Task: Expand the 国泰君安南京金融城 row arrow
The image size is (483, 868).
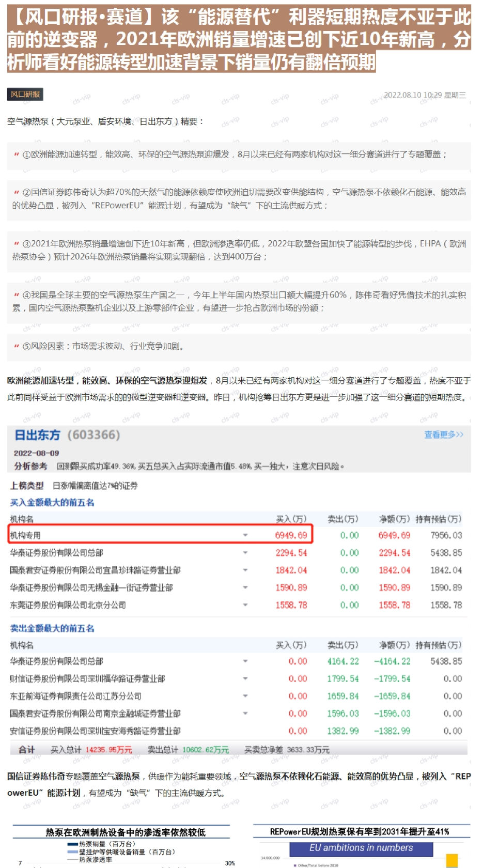Action: pos(245,714)
